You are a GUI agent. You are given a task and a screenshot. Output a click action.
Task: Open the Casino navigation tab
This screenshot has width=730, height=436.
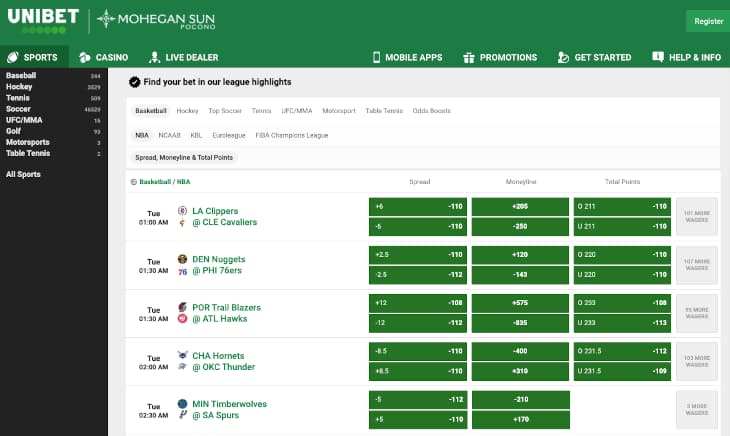point(104,57)
